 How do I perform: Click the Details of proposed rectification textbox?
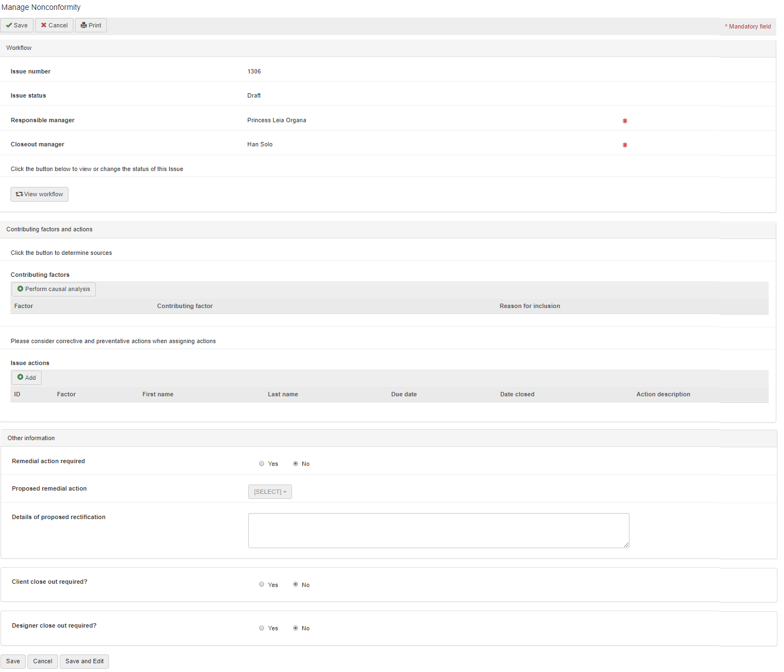tap(438, 530)
